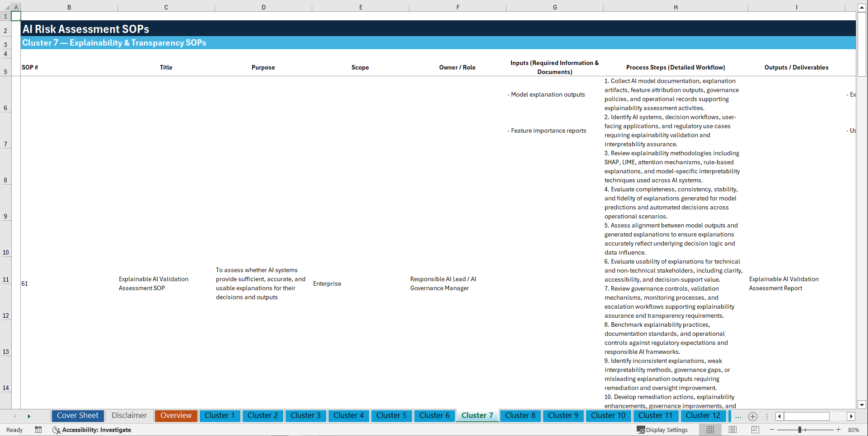This screenshot has height=436, width=868.
Task: Click vertical scrollbar down arrow
Action: [x=862, y=405]
